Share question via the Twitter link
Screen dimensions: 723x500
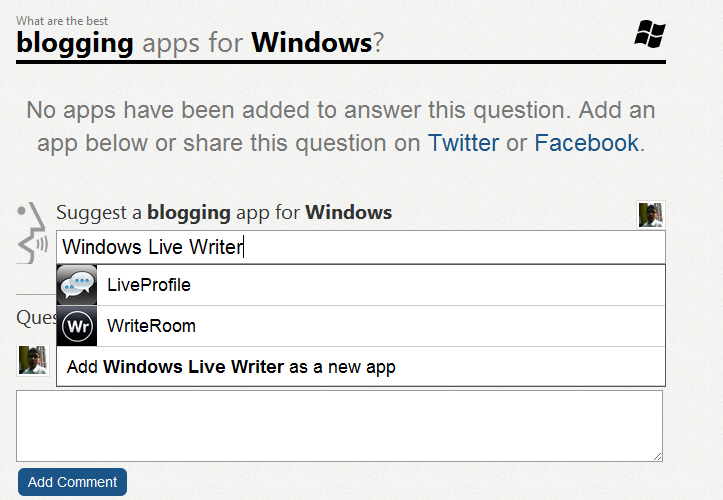pyautogui.click(x=463, y=143)
